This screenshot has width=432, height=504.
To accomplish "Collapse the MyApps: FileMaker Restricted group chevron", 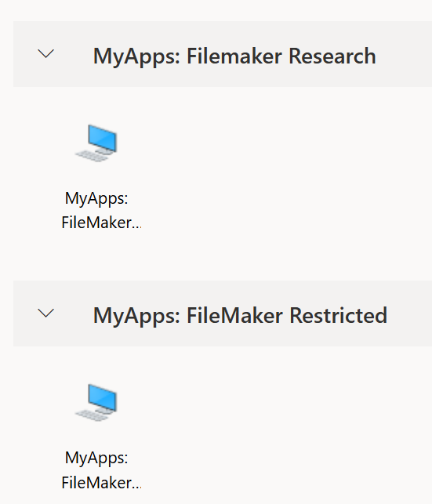I will (x=46, y=313).
